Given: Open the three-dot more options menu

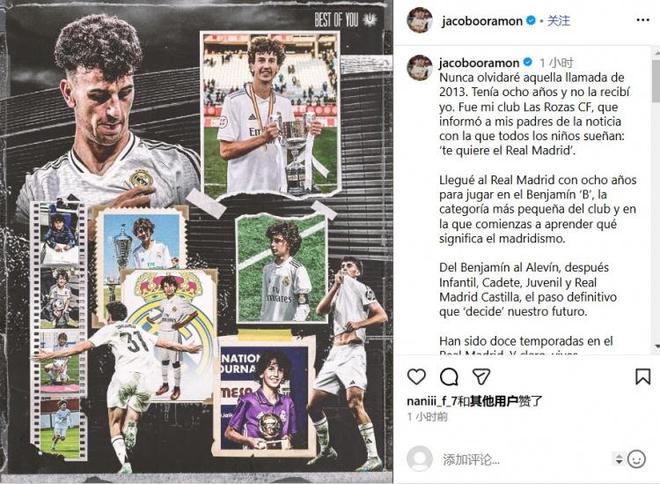Looking at the screenshot, I should (x=643, y=20).
